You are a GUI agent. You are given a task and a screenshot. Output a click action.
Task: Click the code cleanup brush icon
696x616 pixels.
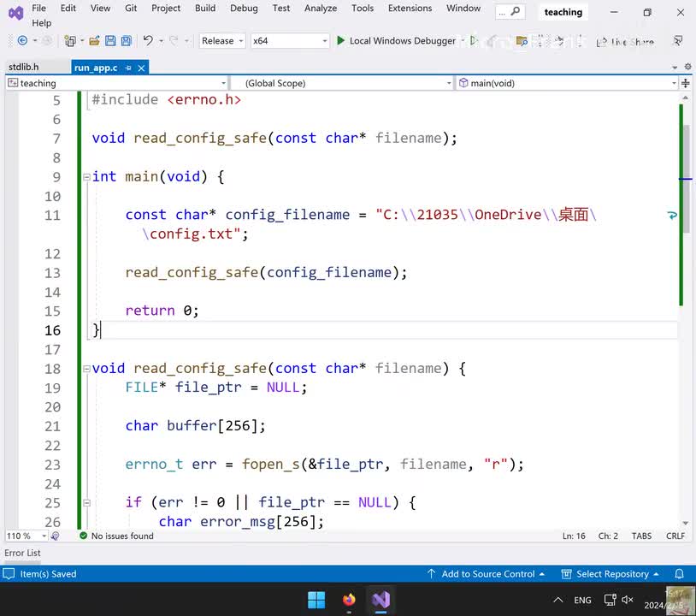pos(55,536)
